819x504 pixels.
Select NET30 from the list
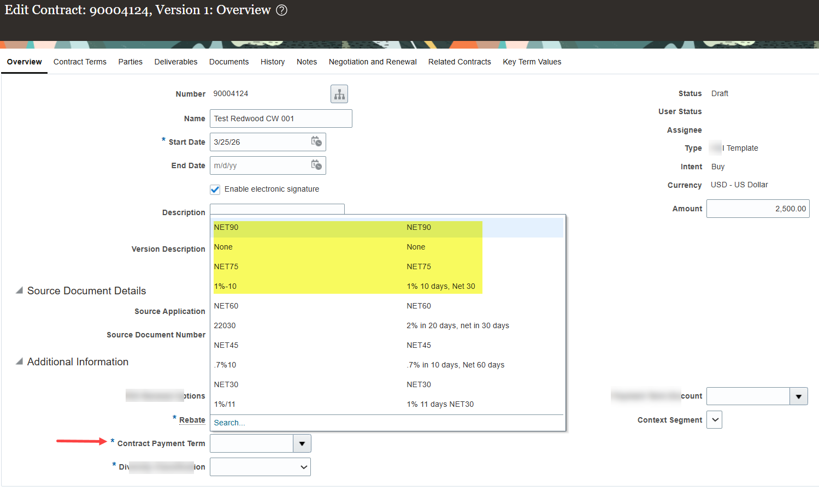388,384
